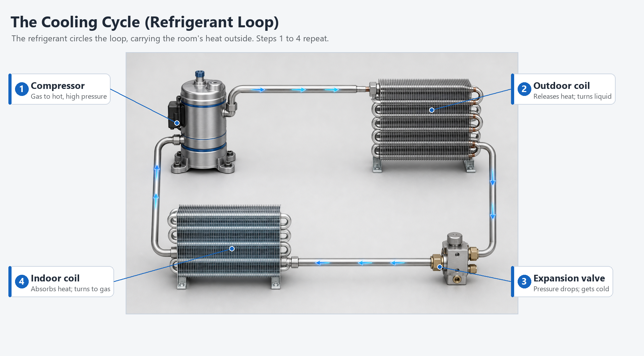Click the text "Pressure drops; gets cold"
644x356 pixels.
tap(571, 289)
